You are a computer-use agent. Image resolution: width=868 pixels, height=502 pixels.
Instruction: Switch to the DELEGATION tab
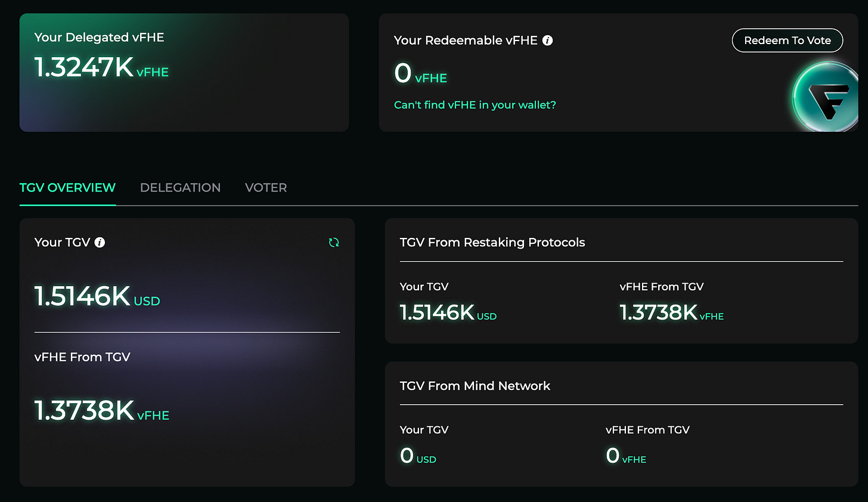pos(180,188)
